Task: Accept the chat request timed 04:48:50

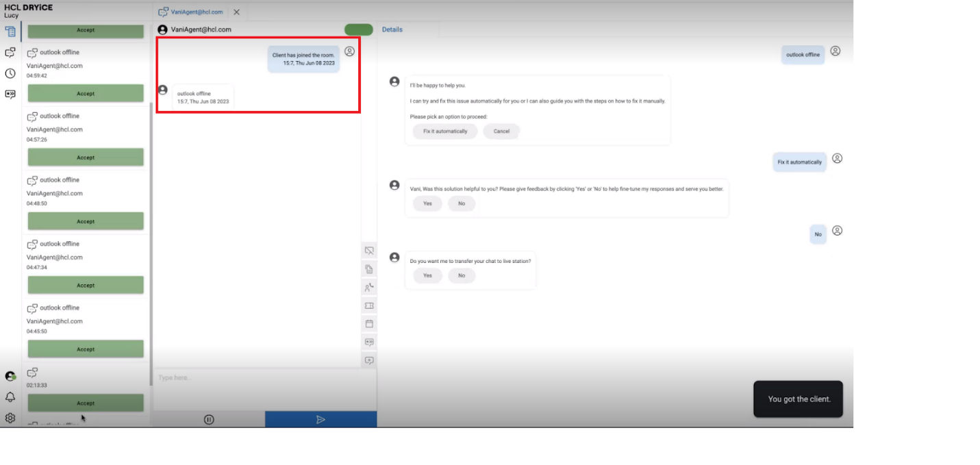Action: (86, 221)
